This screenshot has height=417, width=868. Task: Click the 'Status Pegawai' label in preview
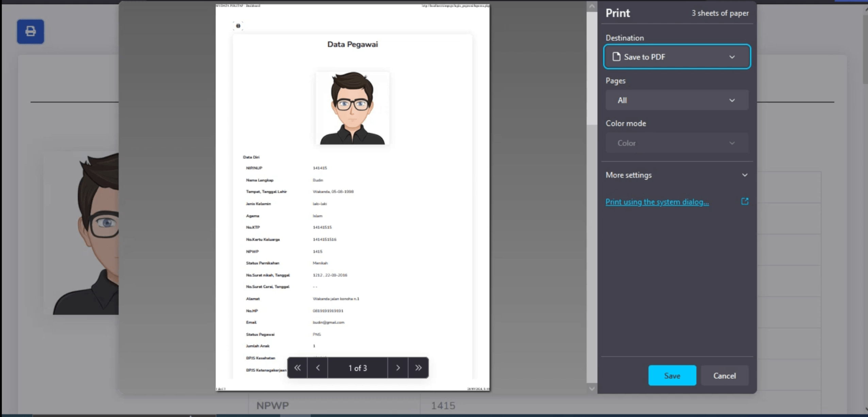(x=260, y=334)
